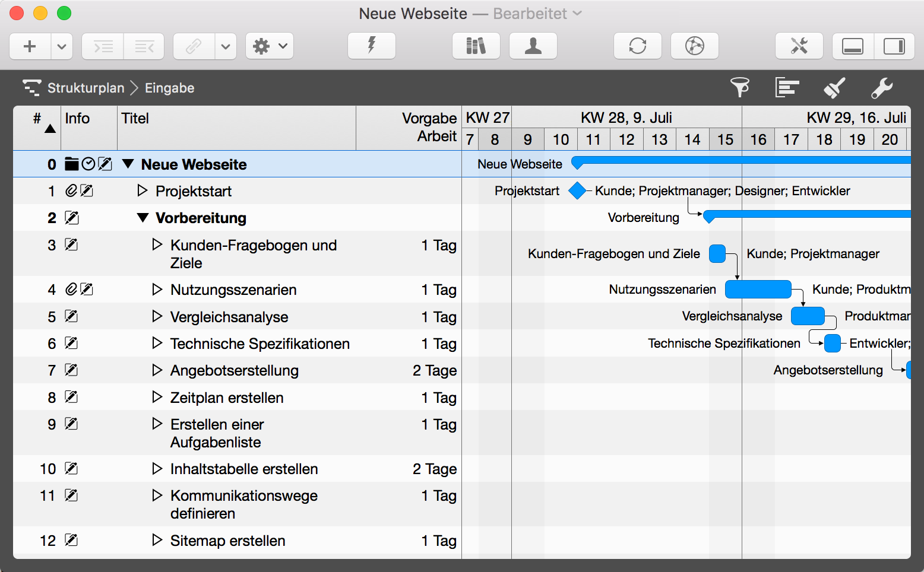The height and width of the screenshot is (572, 924).
Task: Click the indent task button
Action: (102, 46)
